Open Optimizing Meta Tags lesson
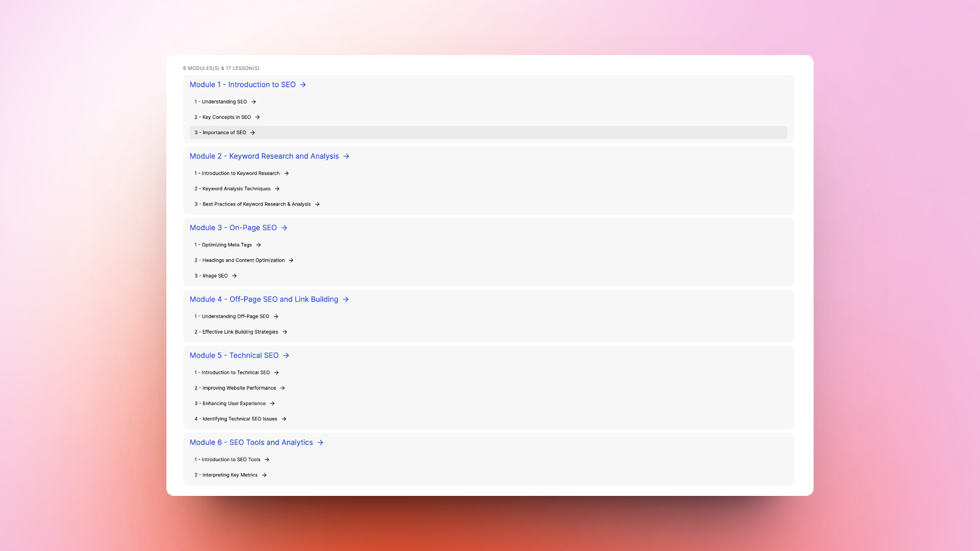Screen dimensions: 980x551 223,245
